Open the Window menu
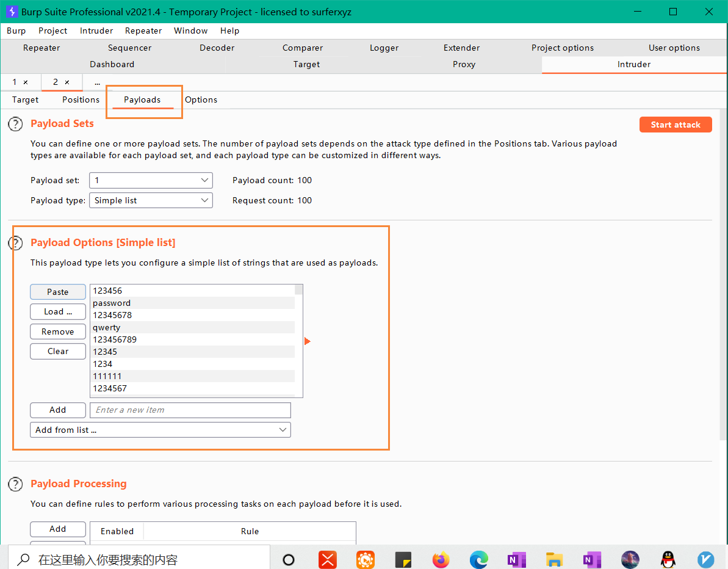Image resolution: width=728 pixels, height=569 pixels. [190, 31]
